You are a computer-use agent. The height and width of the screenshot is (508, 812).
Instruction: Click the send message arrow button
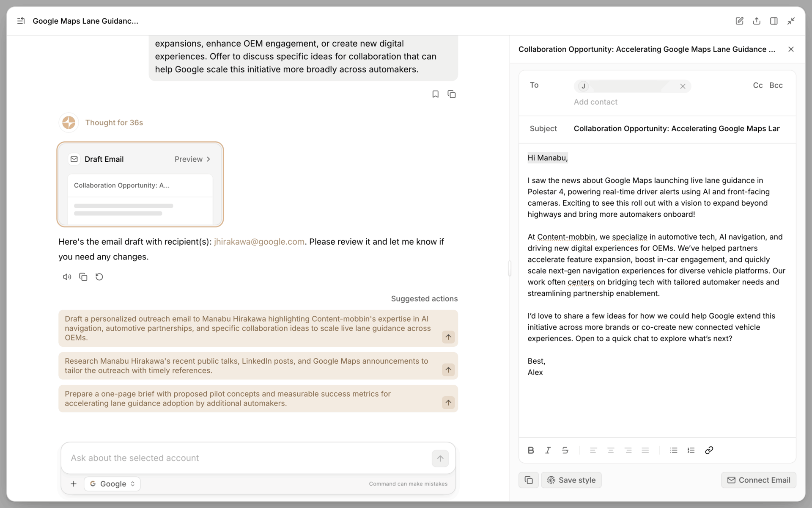(x=440, y=458)
